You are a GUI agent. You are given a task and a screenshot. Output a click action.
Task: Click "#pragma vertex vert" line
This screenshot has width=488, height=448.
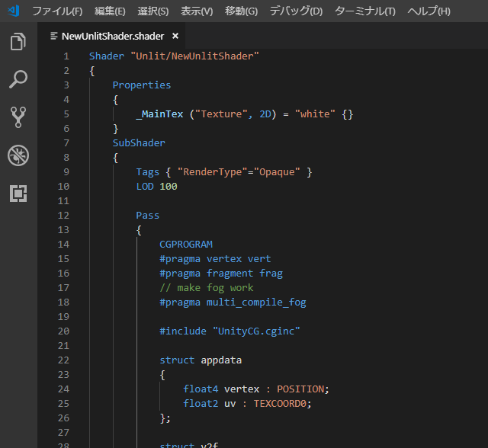click(x=215, y=259)
